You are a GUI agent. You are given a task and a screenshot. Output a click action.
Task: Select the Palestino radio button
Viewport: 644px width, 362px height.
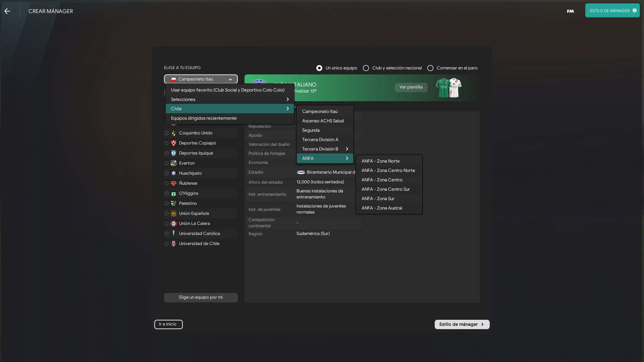tap(167, 203)
